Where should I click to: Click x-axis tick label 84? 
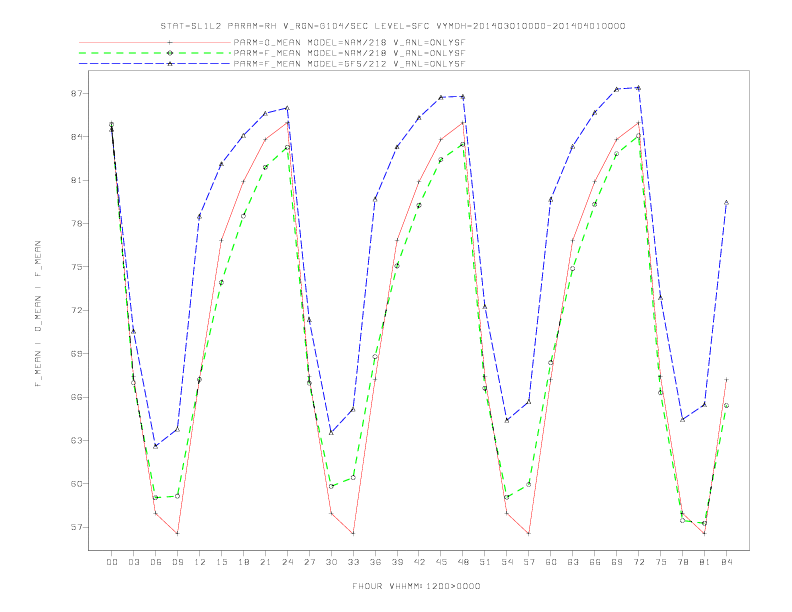click(726, 562)
